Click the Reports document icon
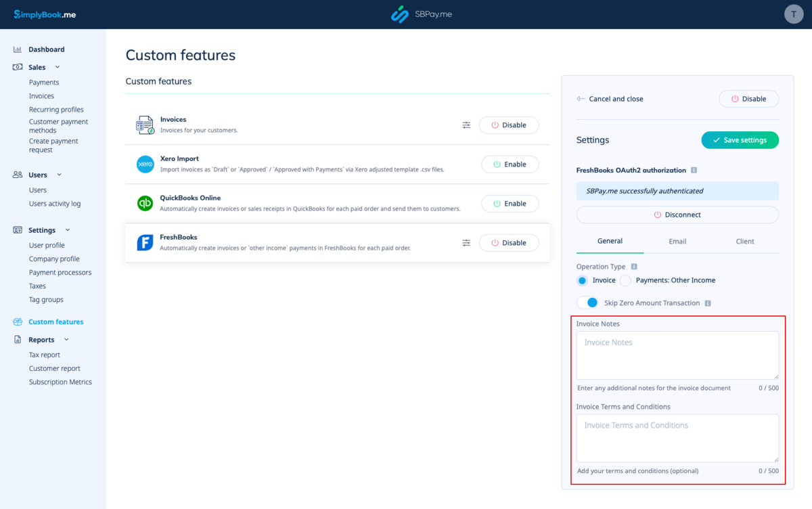The width and height of the screenshot is (812, 509). click(x=18, y=340)
